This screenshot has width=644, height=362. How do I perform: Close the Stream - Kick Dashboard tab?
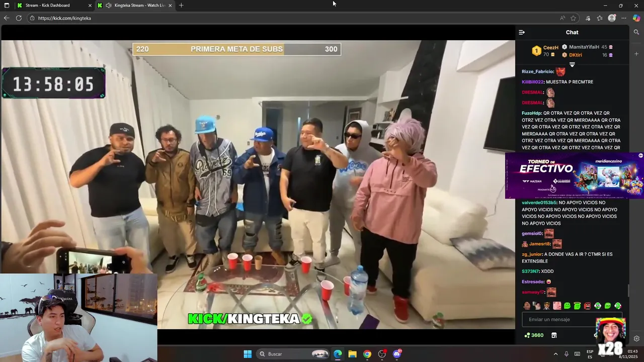90,6
